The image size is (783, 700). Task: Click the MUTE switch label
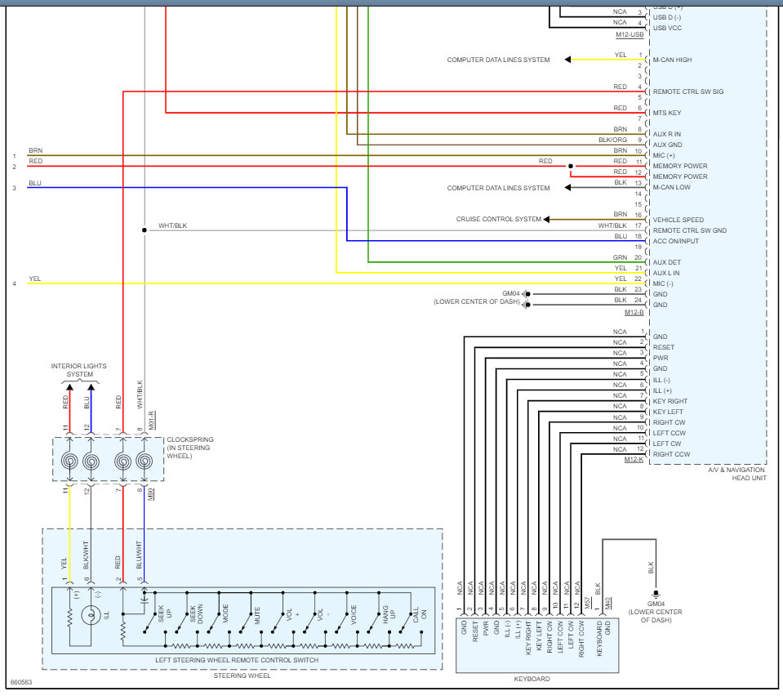tap(257, 614)
